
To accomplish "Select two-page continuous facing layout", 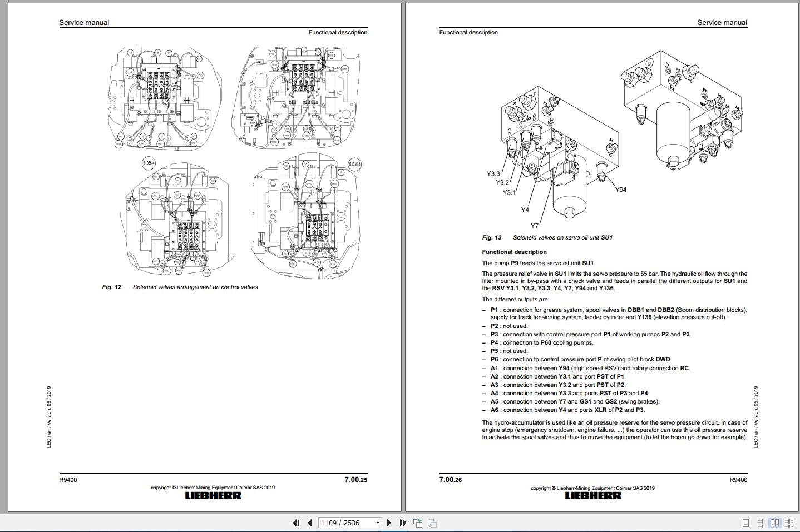I will 789,523.
